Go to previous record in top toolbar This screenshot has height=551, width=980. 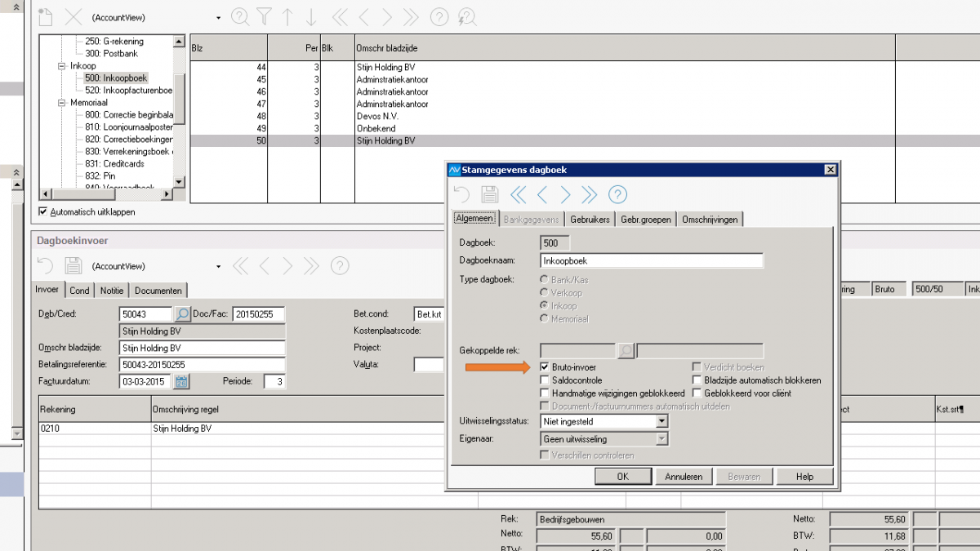click(x=363, y=16)
